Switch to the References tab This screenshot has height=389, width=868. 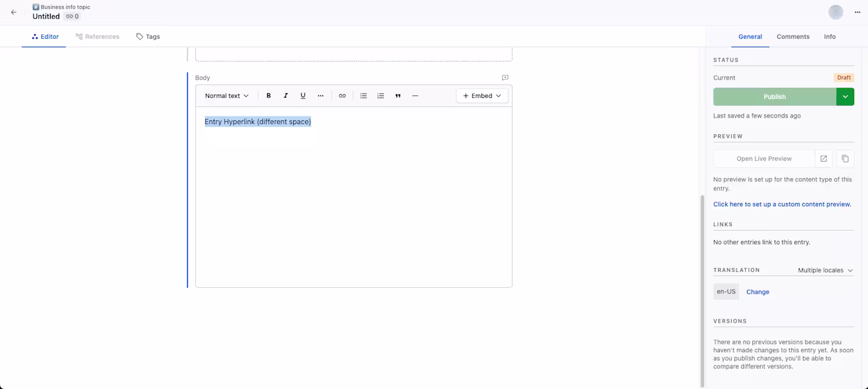(97, 37)
